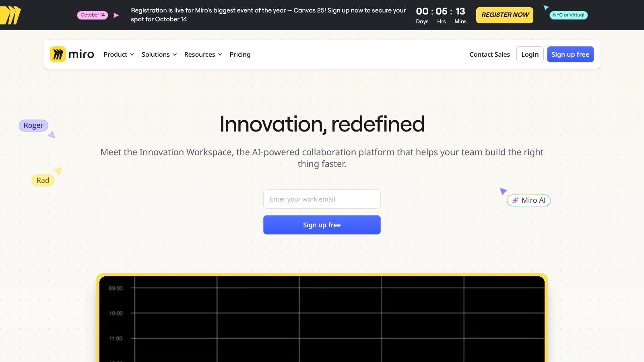The image size is (644, 362).
Task: Click the sparkle icon in Miro AI badge
Action: pos(515,200)
